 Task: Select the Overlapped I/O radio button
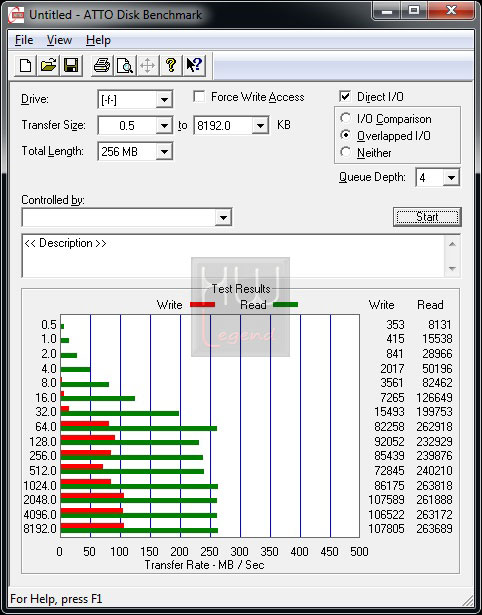pyautogui.click(x=346, y=135)
